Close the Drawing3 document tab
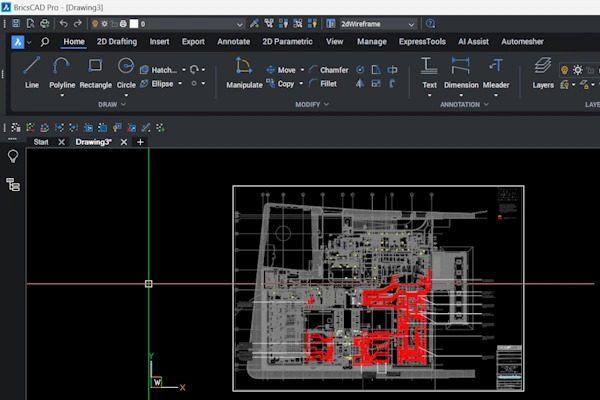 (124, 142)
